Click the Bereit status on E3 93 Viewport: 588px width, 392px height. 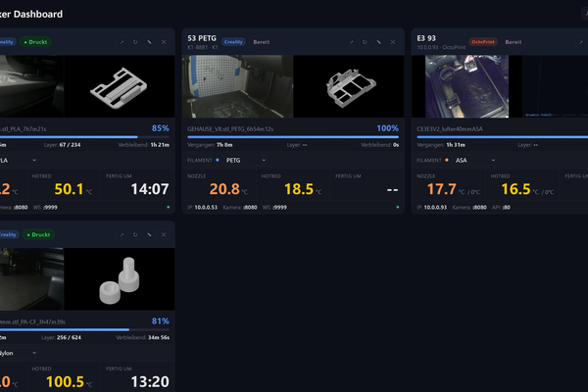point(514,42)
